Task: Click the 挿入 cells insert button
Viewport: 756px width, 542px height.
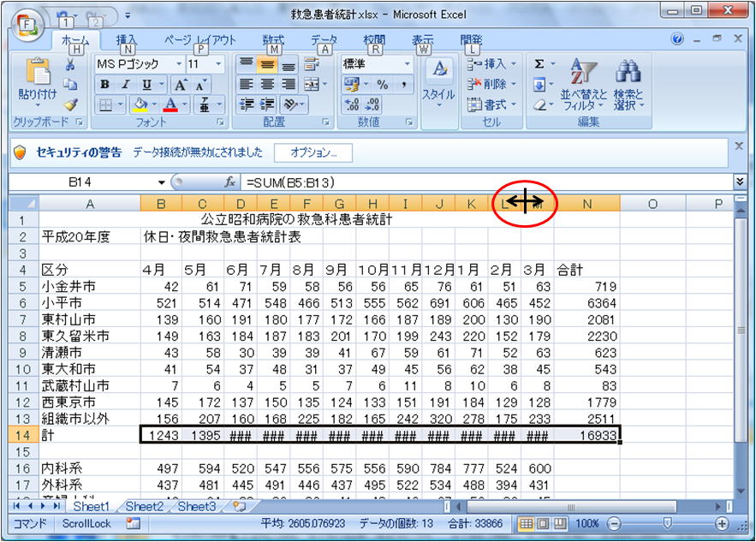Action: click(491, 64)
